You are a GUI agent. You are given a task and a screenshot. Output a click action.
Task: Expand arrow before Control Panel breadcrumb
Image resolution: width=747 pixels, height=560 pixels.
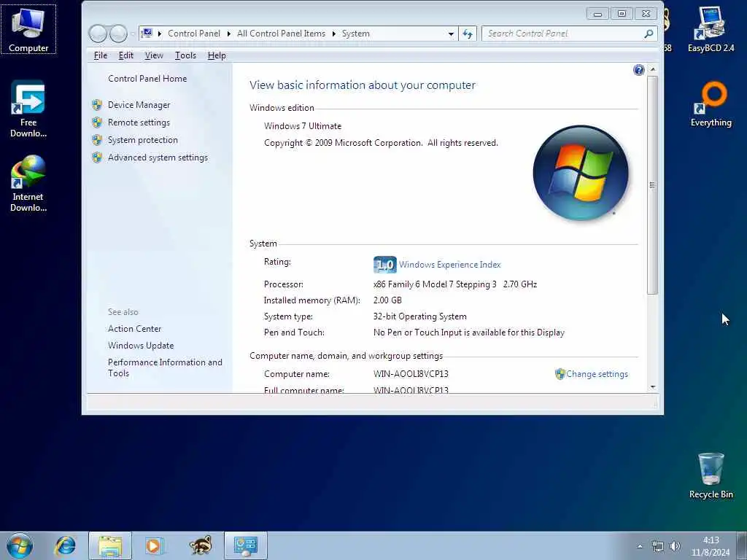(x=160, y=34)
